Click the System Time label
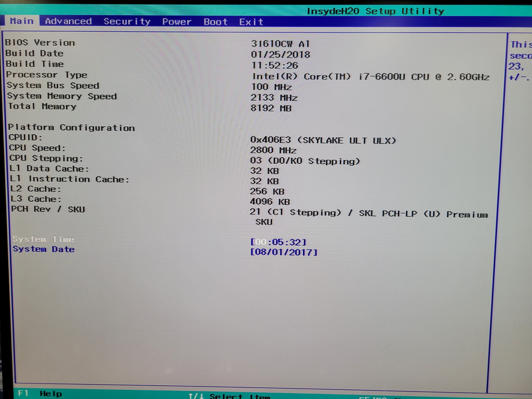 [43, 239]
